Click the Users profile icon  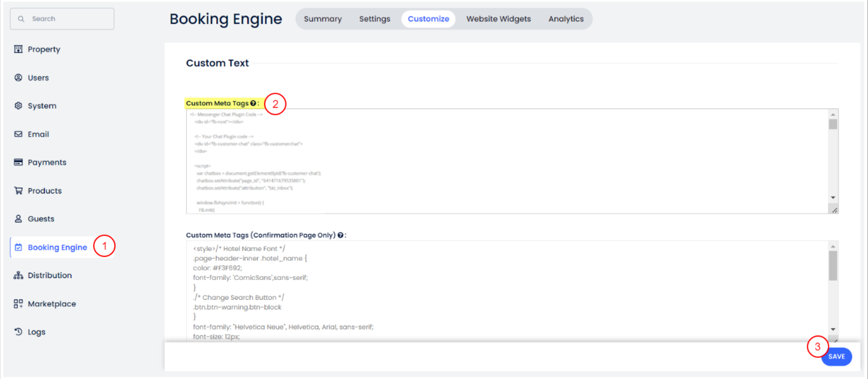pyautogui.click(x=18, y=78)
